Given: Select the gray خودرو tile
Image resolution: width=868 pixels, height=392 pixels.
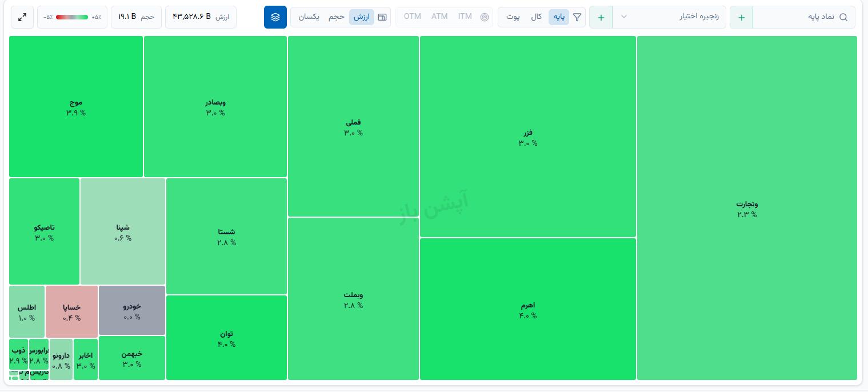Looking at the screenshot, I should tap(132, 310).
